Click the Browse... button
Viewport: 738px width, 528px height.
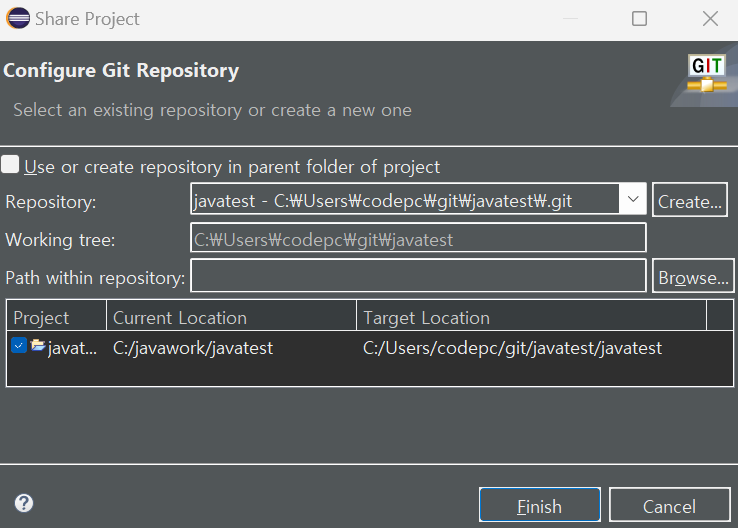coord(693,276)
